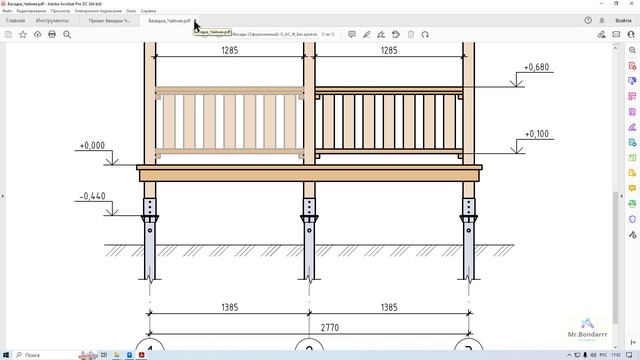Screen dimensions: 640x360
Task: Open the File menu
Action: click(7, 11)
